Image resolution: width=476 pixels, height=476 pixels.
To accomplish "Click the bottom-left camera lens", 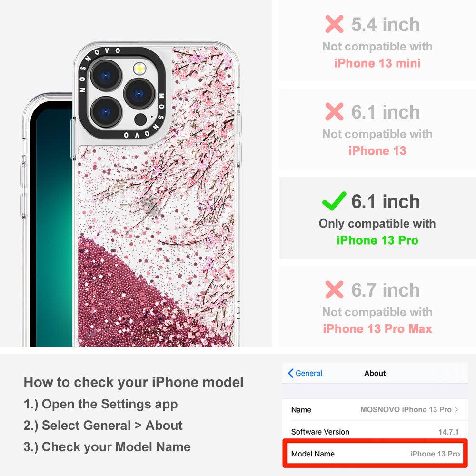I will 106,112.
